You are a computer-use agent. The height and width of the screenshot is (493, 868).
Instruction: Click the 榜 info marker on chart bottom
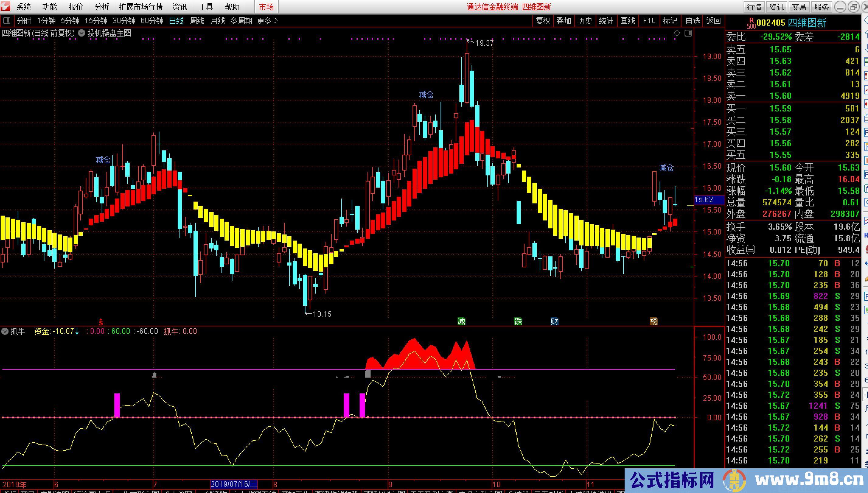pyautogui.click(x=654, y=321)
